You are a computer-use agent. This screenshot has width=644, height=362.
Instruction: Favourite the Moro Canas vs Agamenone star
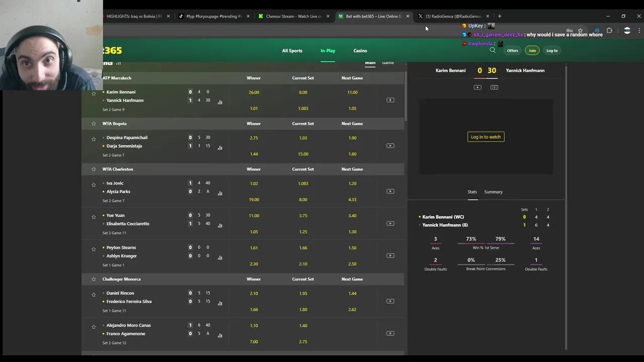pos(94,327)
